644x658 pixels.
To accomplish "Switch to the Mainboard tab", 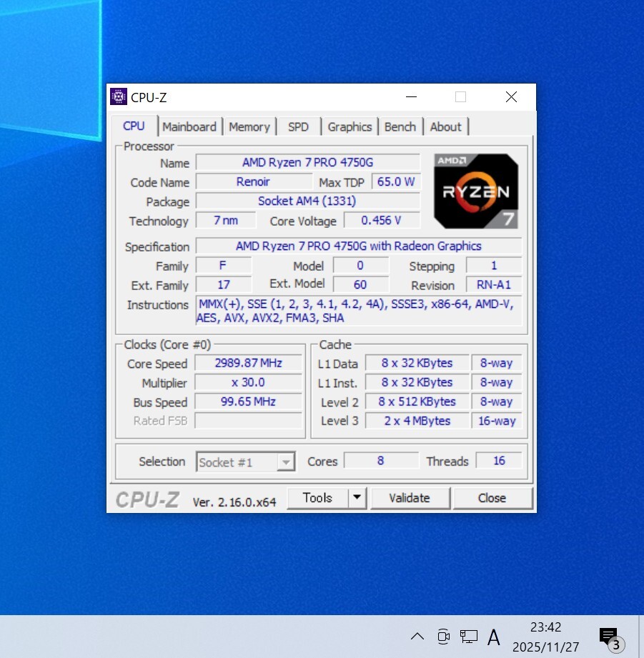I will 189,126.
